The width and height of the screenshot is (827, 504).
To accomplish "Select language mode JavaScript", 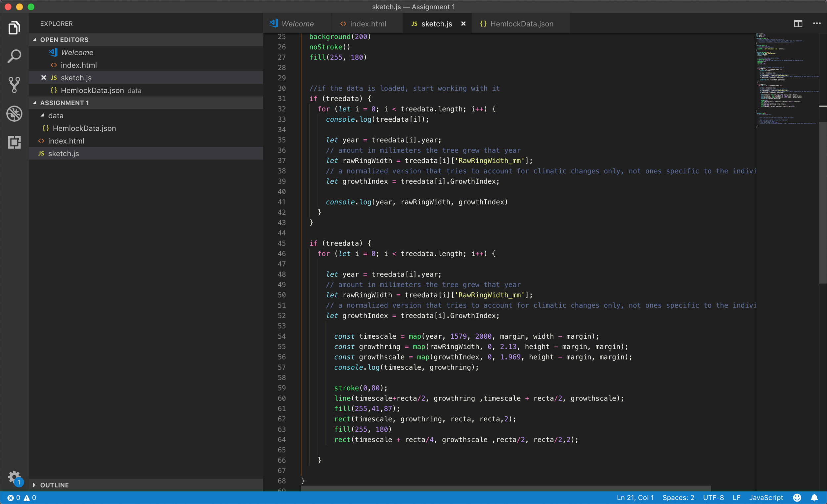I will coord(765,498).
